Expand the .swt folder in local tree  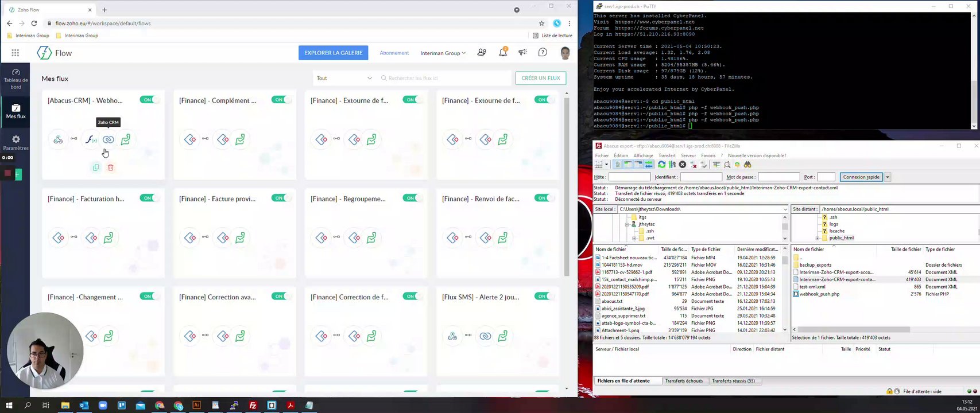(634, 238)
